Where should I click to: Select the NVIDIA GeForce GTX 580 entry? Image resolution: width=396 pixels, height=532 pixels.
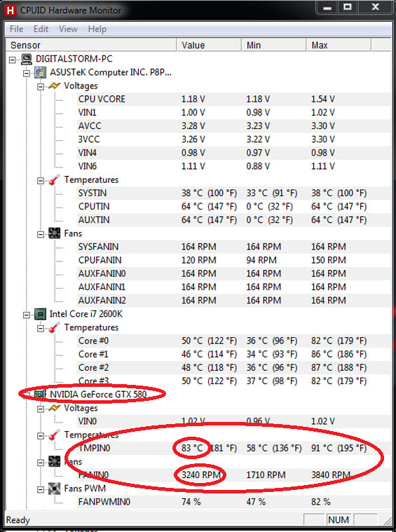coord(98,394)
